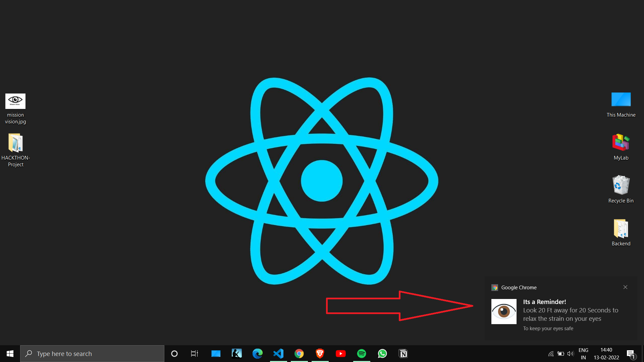Image resolution: width=644 pixels, height=362 pixels.
Task: Select the MyLab desktop shortcut
Action: click(621, 143)
